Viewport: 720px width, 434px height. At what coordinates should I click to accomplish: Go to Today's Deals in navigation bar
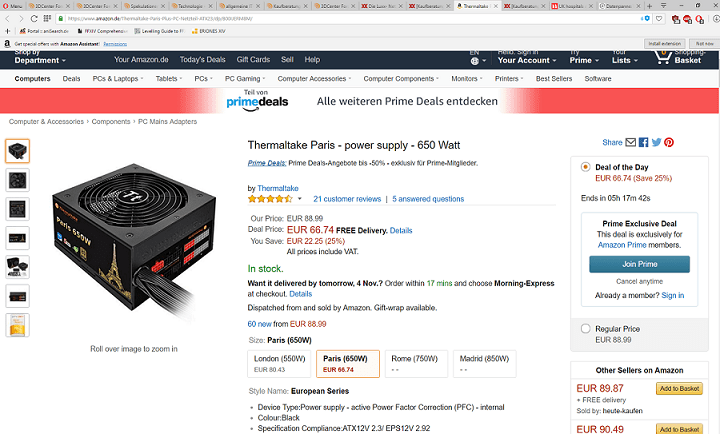click(202, 60)
